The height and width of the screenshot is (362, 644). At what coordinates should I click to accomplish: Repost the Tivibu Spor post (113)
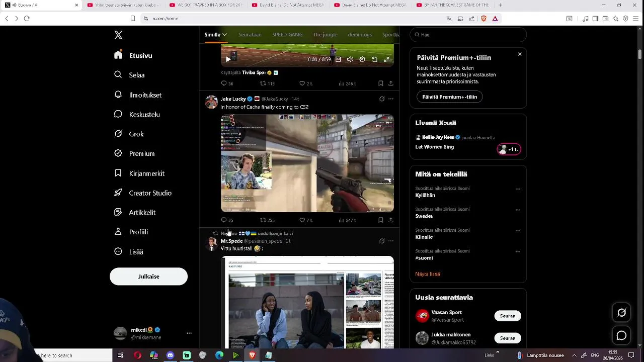click(x=267, y=83)
